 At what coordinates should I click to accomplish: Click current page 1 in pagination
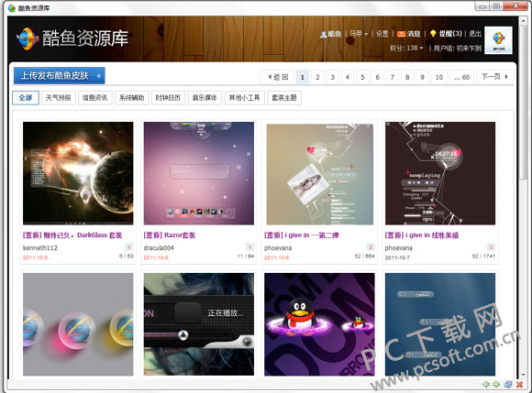(303, 77)
